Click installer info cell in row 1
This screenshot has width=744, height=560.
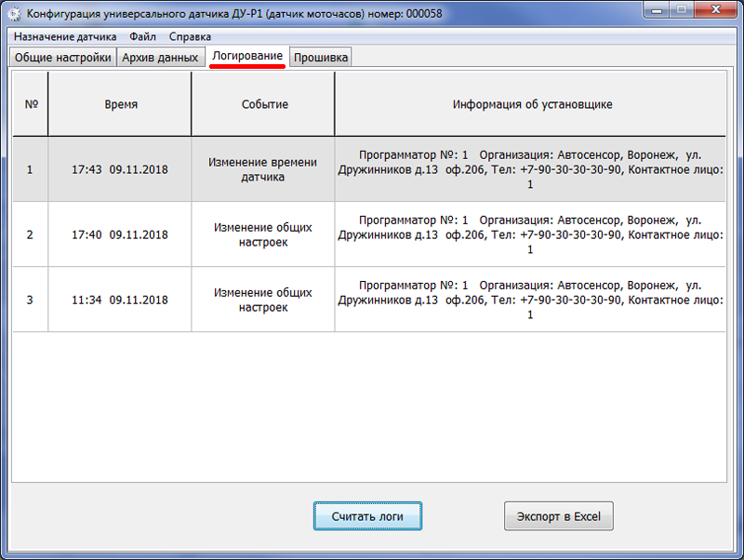530,169
